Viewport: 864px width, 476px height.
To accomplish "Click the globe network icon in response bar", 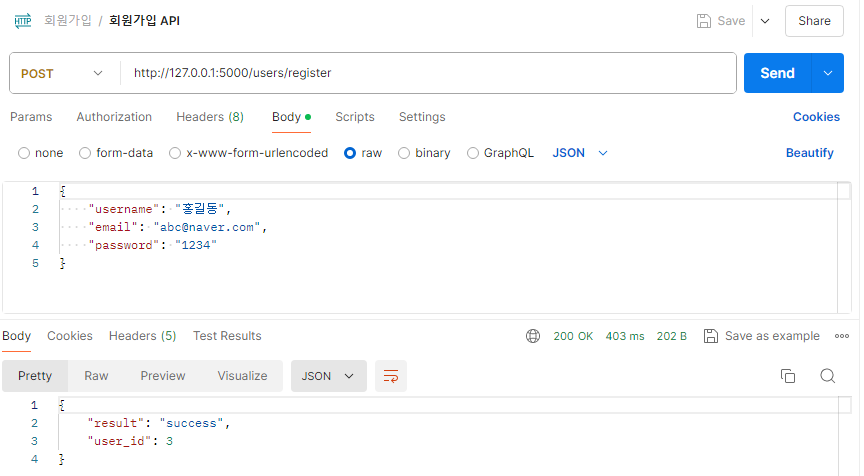I will [x=533, y=336].
